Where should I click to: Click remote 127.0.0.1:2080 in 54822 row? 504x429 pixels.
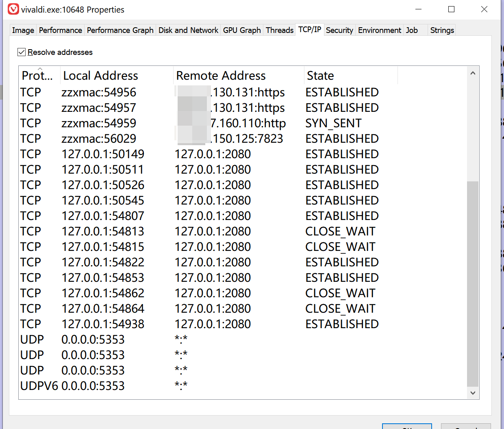coord(213,262)
